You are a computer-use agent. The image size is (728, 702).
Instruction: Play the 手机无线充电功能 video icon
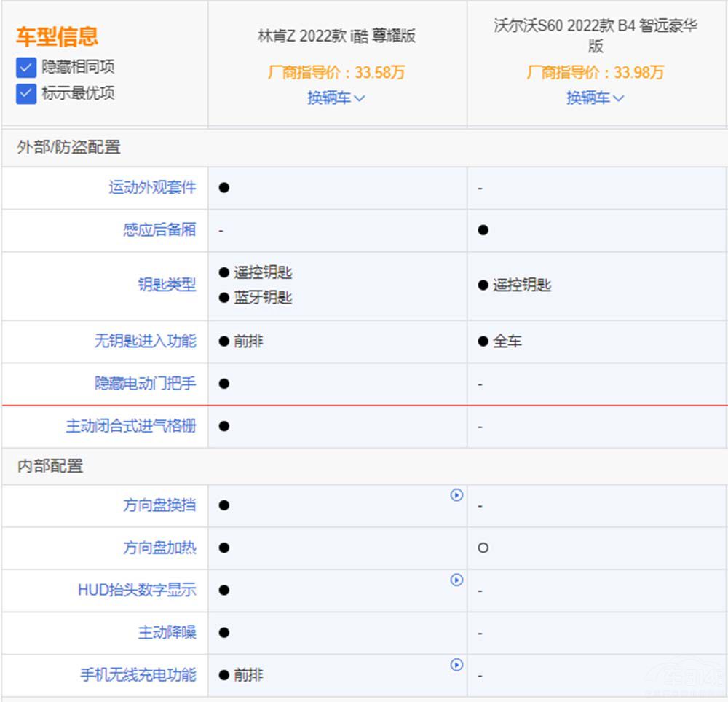click(x=456, y=665)
